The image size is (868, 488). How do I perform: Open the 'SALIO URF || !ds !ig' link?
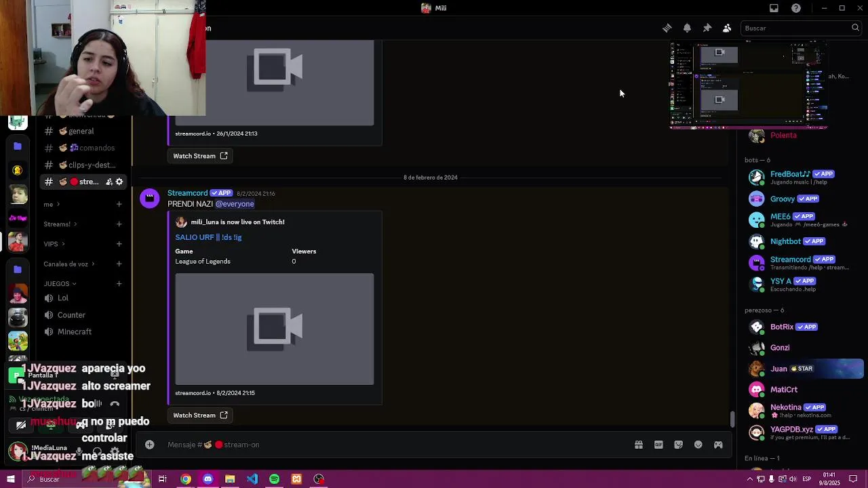(x=208, y=237)
